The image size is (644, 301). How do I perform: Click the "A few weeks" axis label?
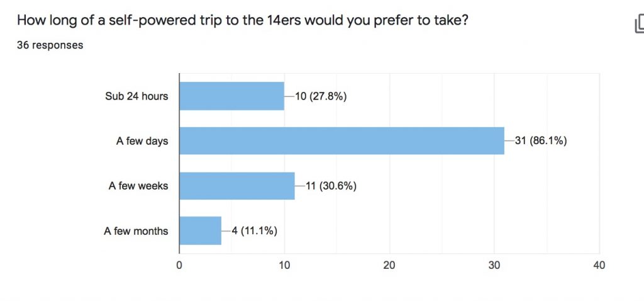[x=138, y=186]
